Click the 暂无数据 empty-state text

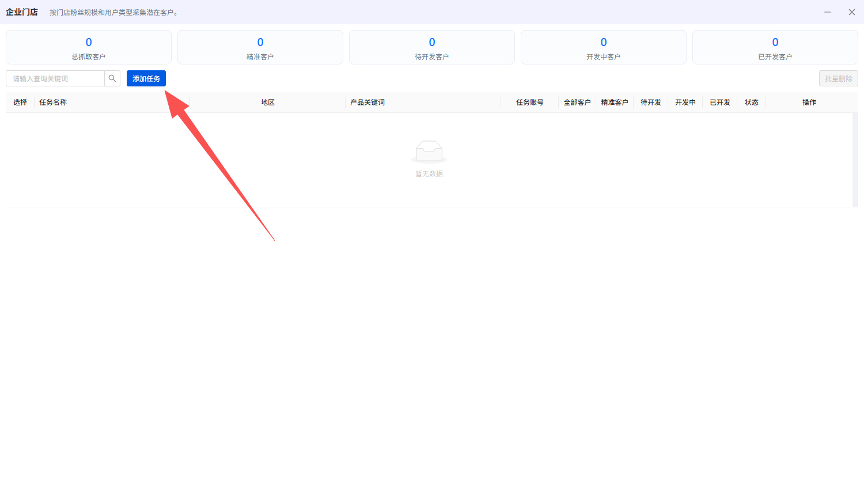click(x=429, y=174)
